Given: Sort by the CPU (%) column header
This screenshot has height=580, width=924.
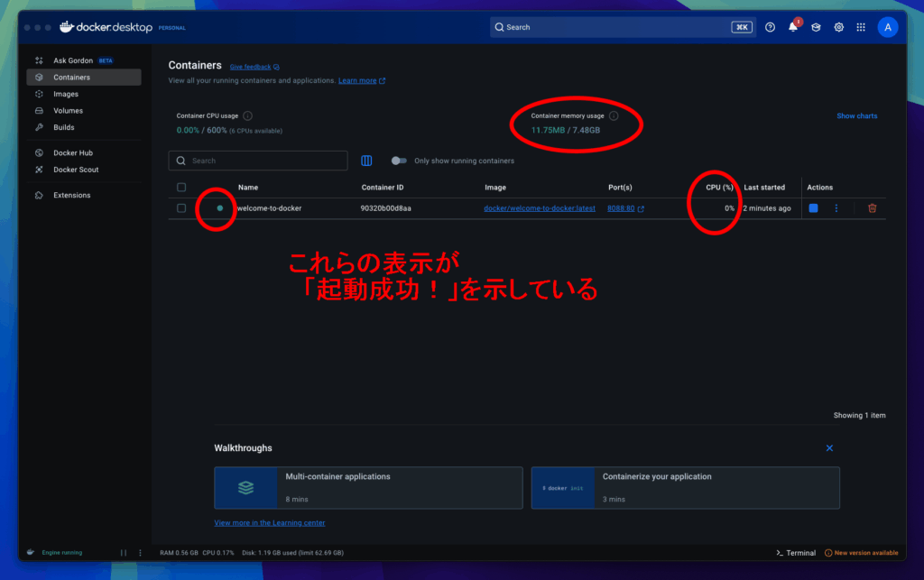Looking at the screenshot, I should (719, 188).
